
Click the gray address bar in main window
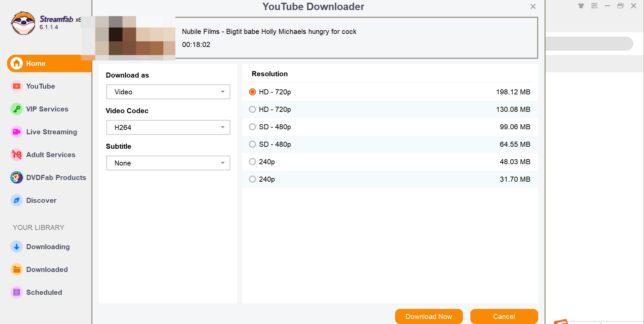tap(589, 44)
